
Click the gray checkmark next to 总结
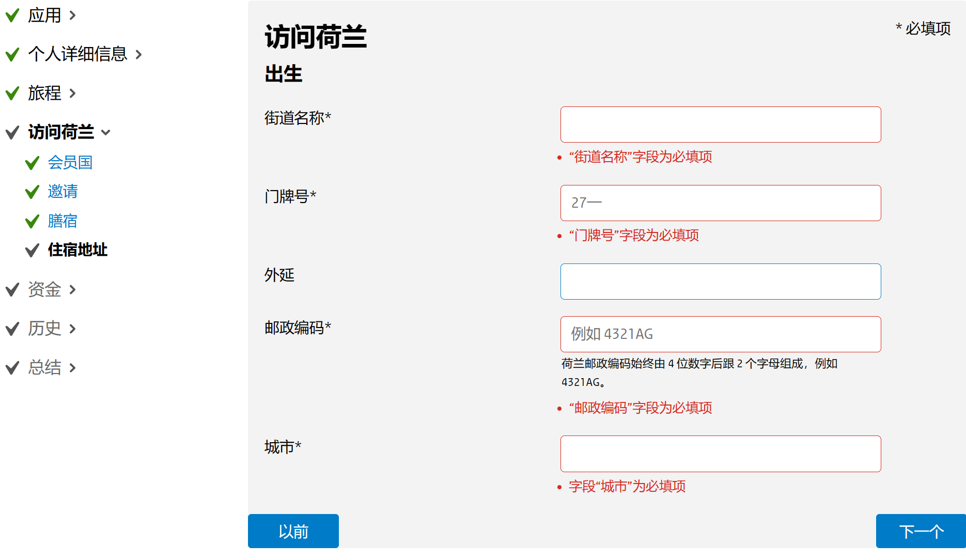pos(12,368)
